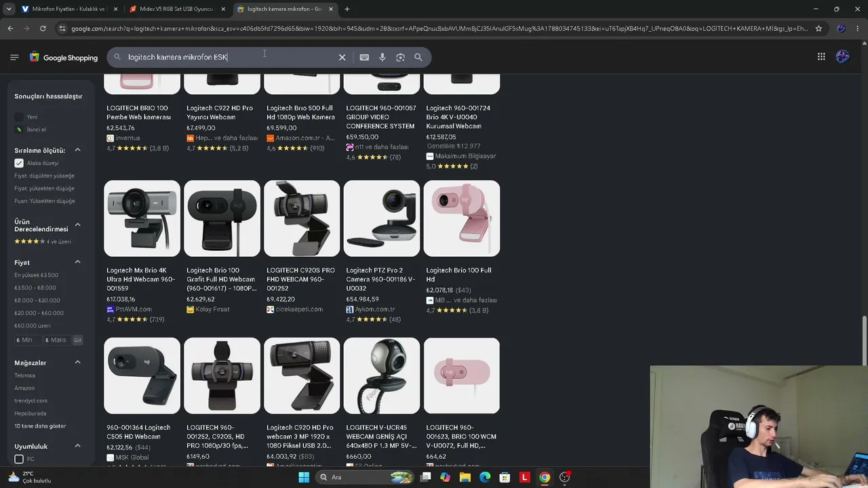
Task: Open the Google apps grid
Action: [821, 57]
